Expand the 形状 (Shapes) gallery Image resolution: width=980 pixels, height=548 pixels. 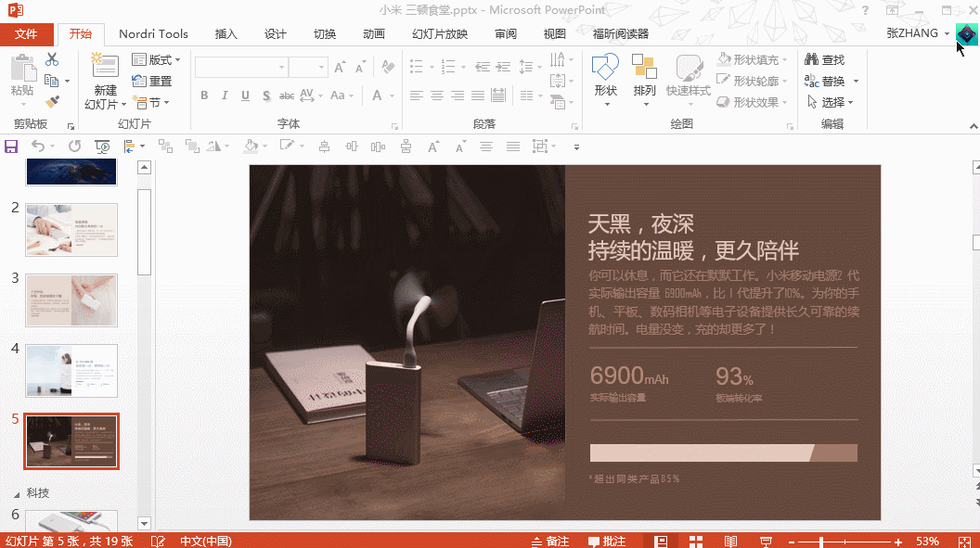coord(606,78)
